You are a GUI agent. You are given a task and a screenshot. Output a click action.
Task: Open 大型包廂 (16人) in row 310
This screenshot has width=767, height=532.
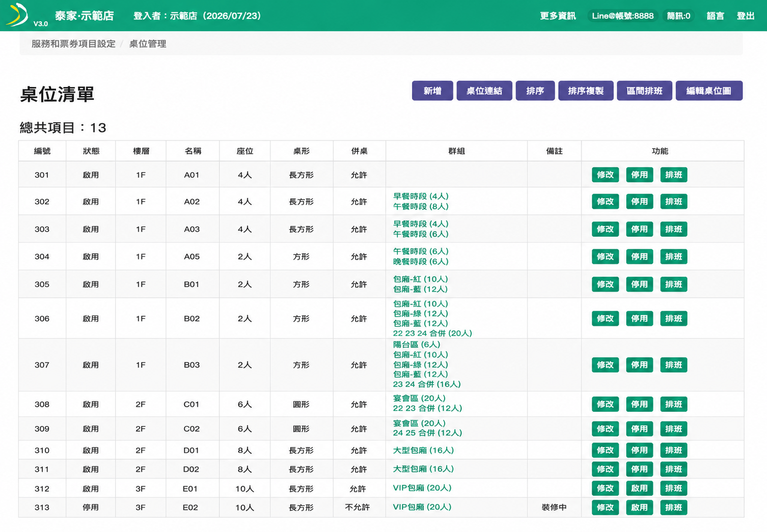point(423,451)
